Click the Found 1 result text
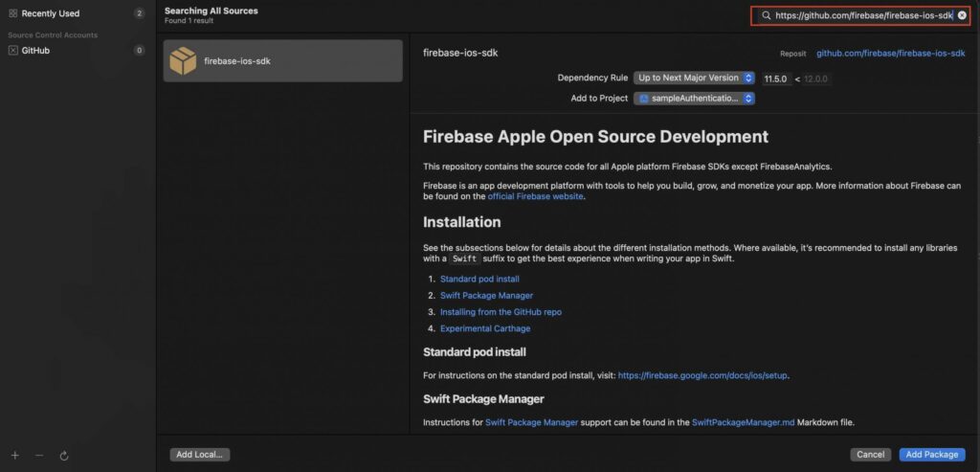This screenshot has height=472, width=980. (x=189, y=21)
